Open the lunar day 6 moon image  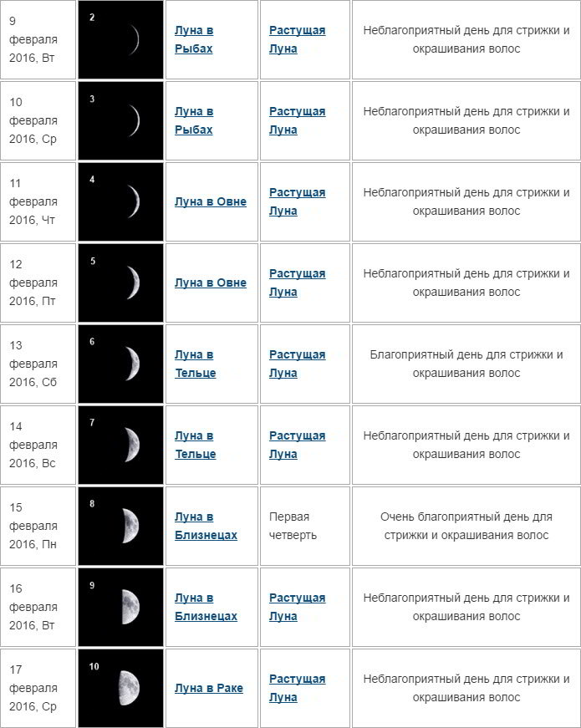[x=121, y=364]
